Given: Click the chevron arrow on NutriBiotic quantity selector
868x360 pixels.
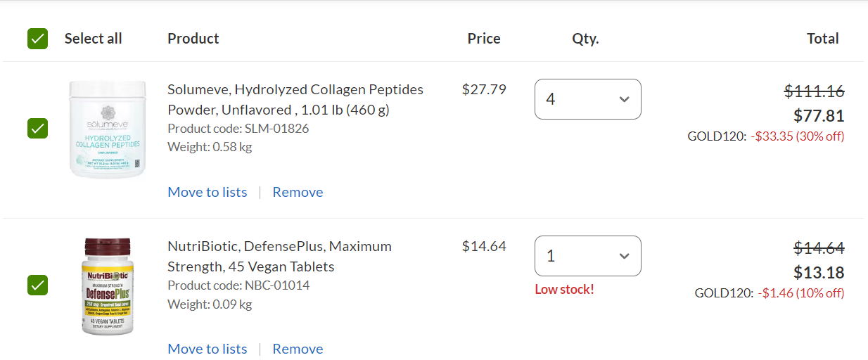Looking at the screenshot, I should [x=624, y=256].
